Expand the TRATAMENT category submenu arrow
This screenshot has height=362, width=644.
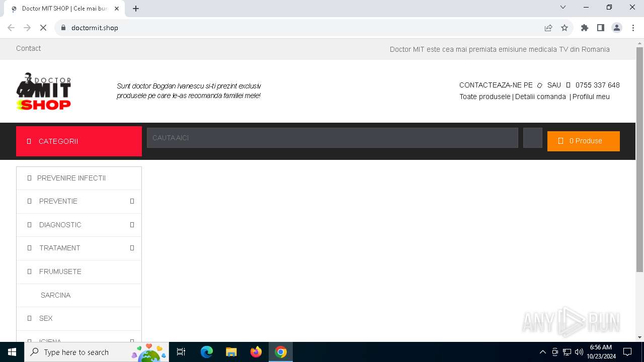coord(132,248)
